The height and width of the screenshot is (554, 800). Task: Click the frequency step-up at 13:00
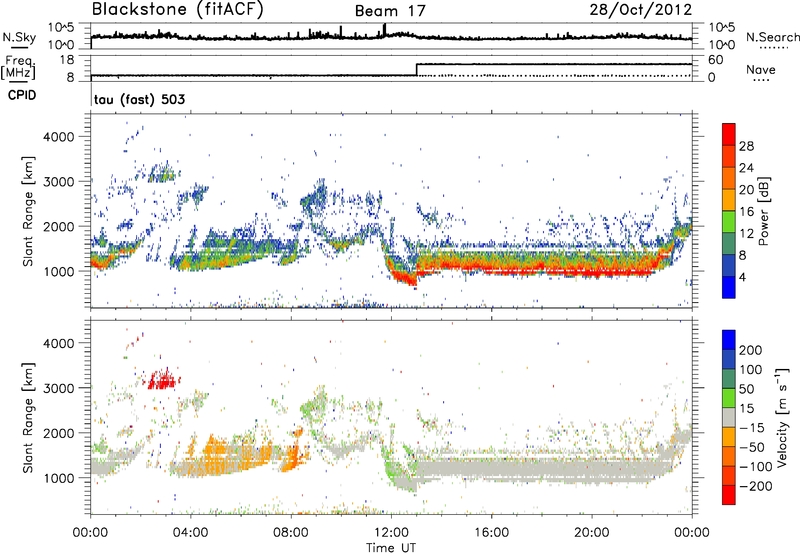(417, 70)
